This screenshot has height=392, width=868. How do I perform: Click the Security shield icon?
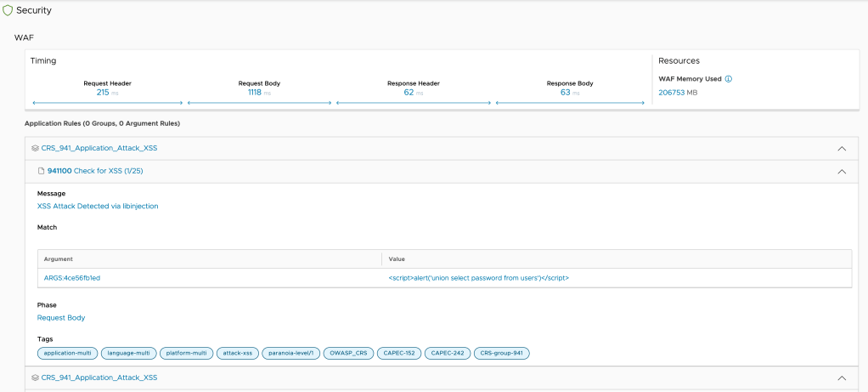pyautogui.click(x=8, y=10)
